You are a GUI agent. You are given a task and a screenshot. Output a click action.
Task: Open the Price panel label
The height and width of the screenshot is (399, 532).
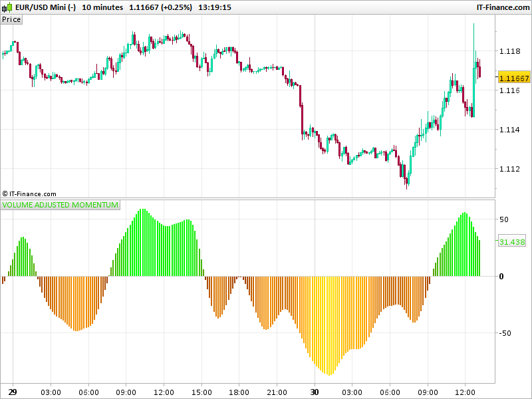pos(11,19)
